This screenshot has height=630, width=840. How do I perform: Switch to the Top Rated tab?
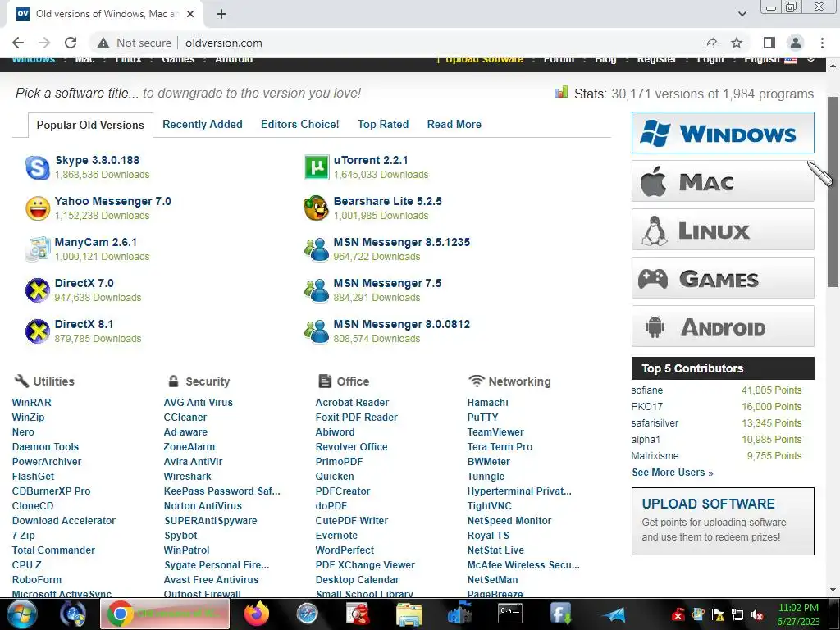click(383, 125)
